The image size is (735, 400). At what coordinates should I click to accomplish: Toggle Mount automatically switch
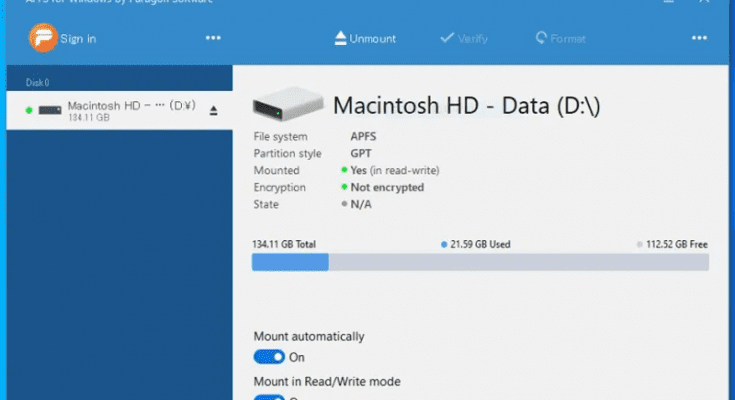269,357
